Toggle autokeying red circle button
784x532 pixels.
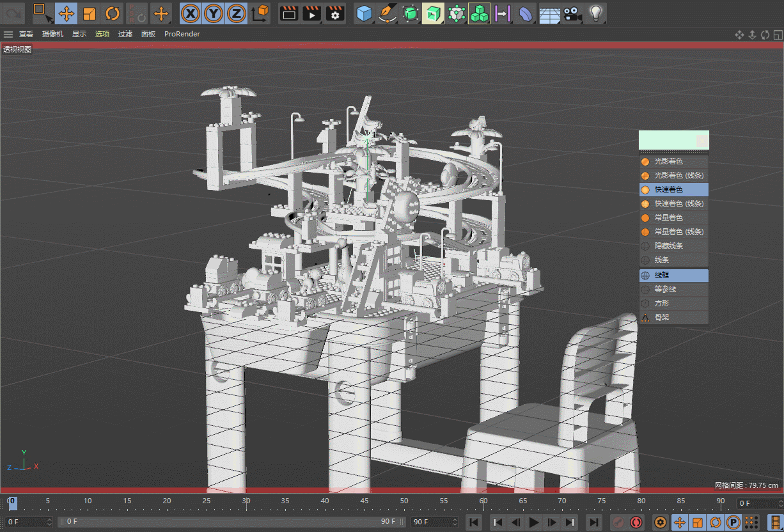coord(636,522)
